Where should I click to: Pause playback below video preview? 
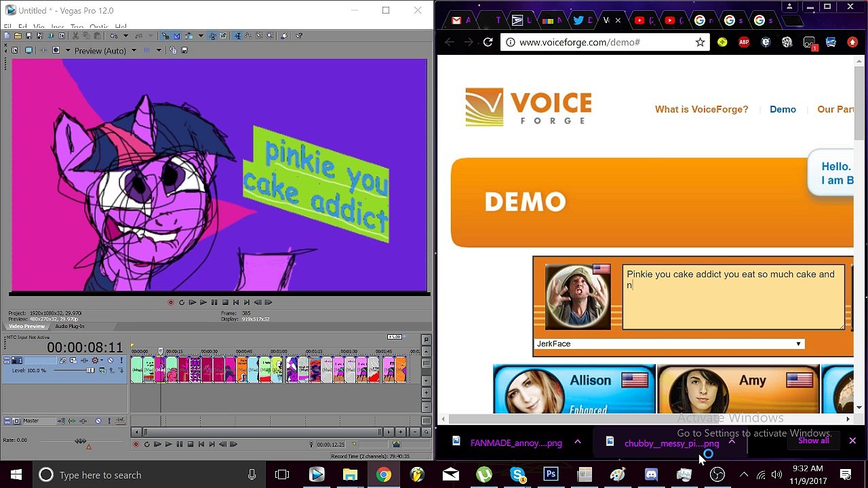(x=214, y=302)
